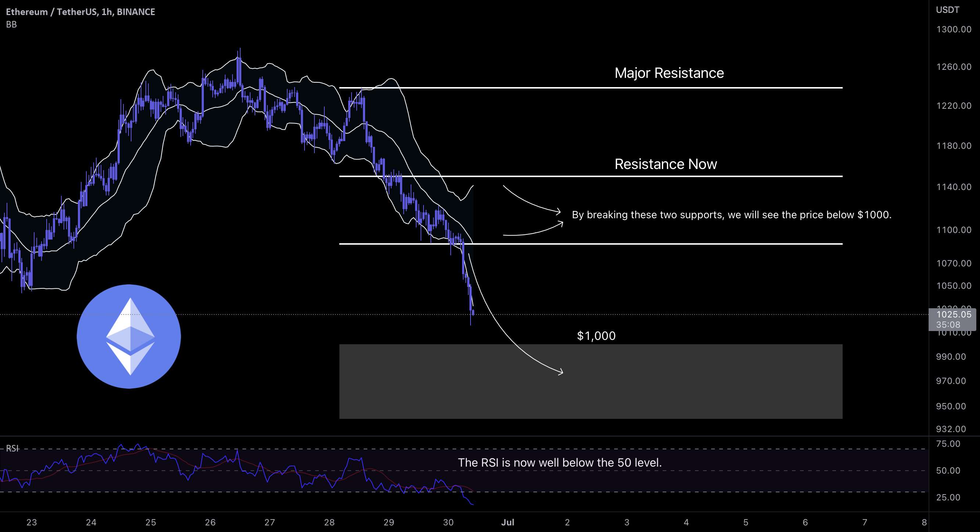
Task: Click the date 2 on time axis
Action: tap(567, 522)
